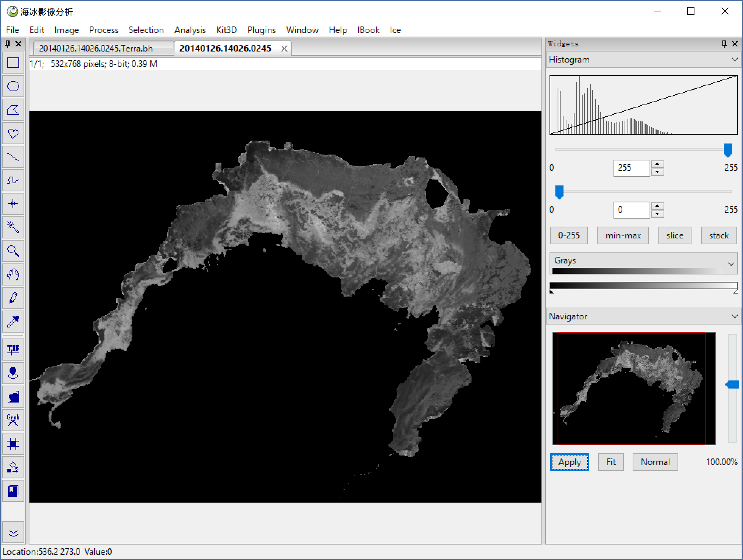Click the TIF toolbar icon
The image size is (743, 560).
click(x=13, y=349)
